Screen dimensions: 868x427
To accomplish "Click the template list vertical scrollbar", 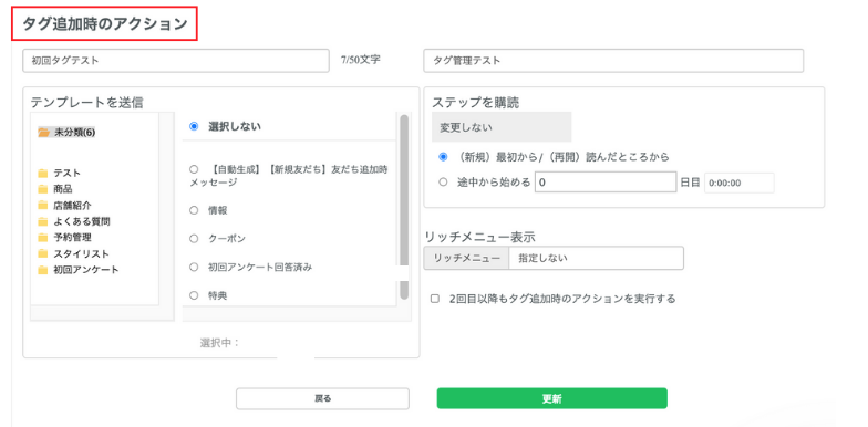I will pyautogui.click(x=404, y=207).
